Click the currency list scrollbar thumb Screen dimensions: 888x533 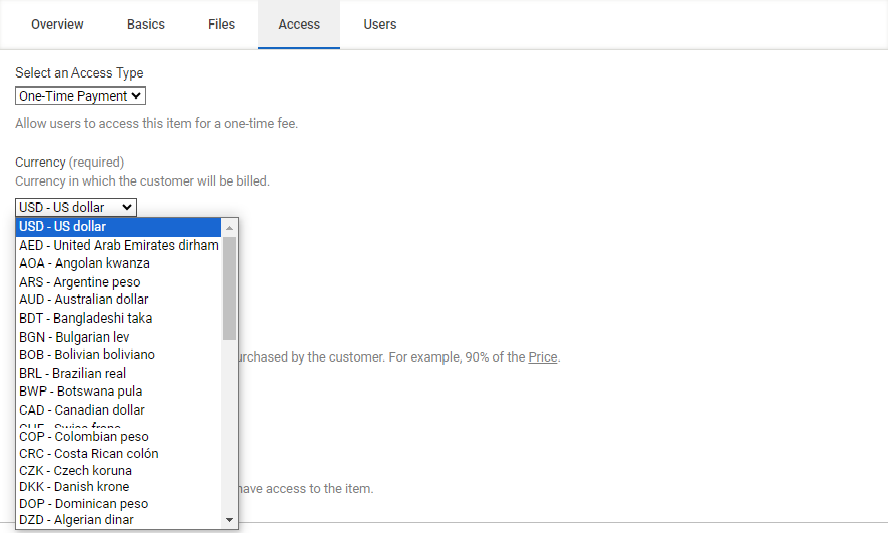point(229,288)
